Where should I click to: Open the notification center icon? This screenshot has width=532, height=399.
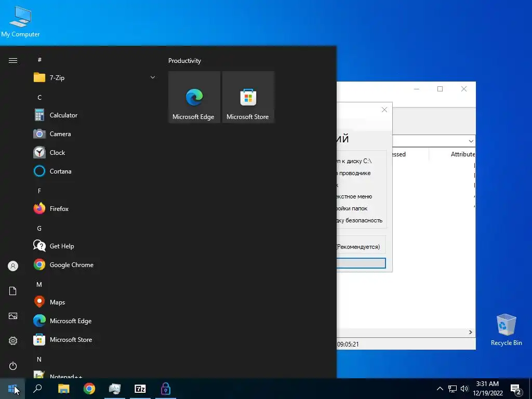click(x=516, y=389)
